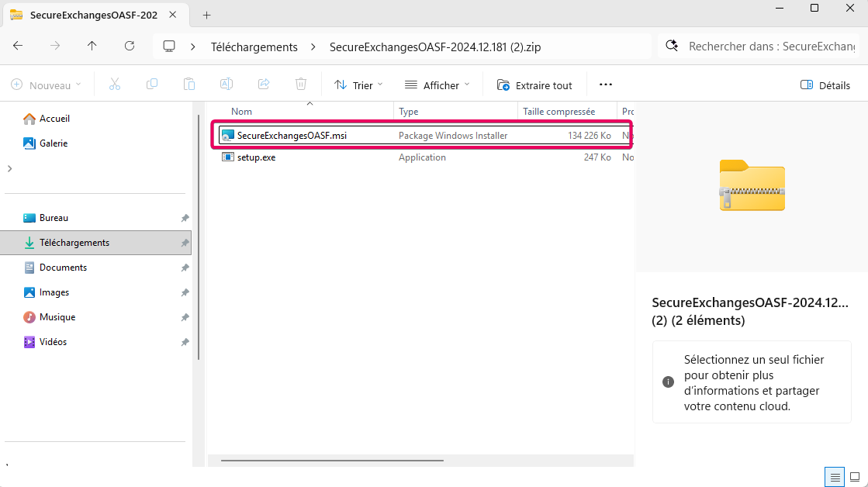Unpin Vidéos pin icon

click(185, 343)
